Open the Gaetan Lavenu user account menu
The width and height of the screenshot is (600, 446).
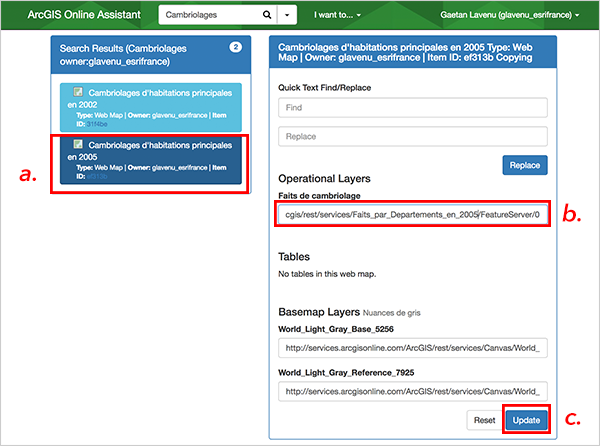(509, 15)
